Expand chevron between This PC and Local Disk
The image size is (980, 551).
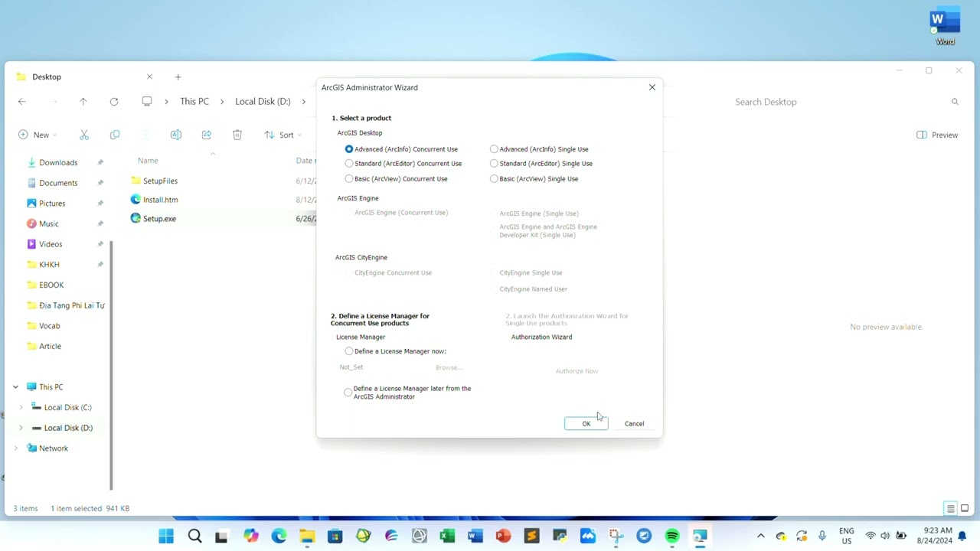222,102
